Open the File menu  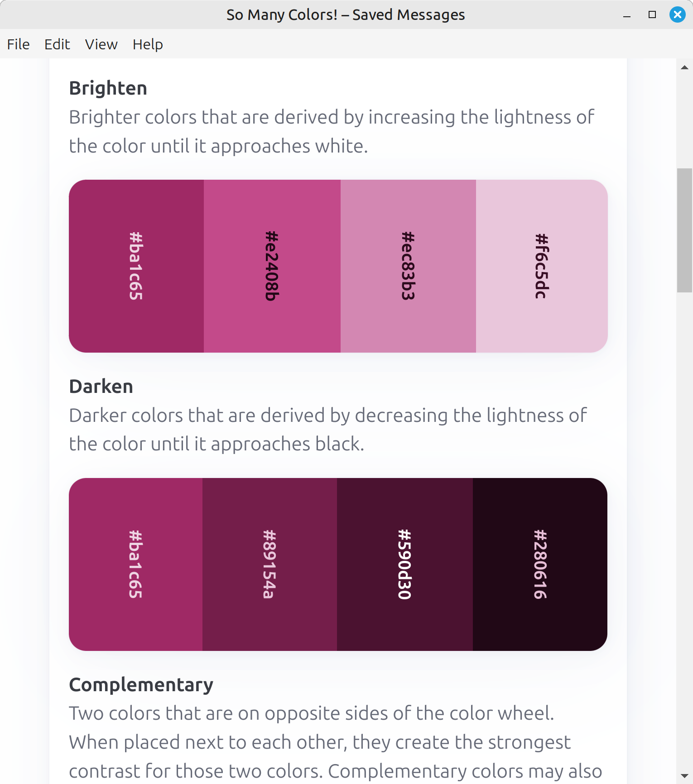tap(19, 44)
